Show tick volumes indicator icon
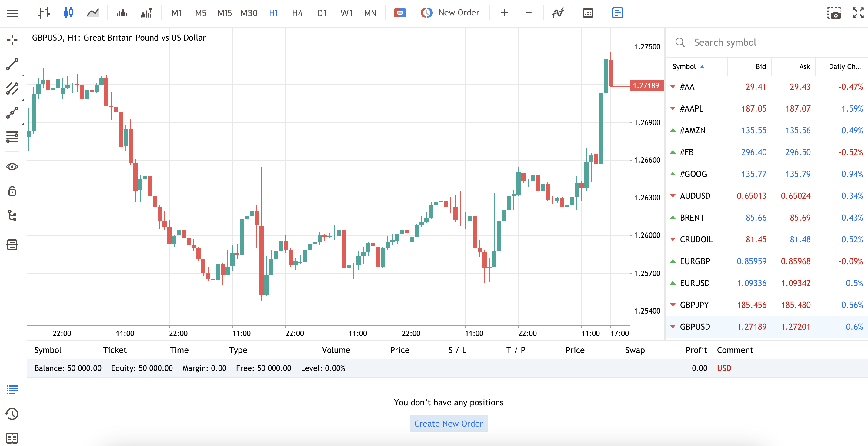Image resolution: width=868 pixels, height=446 pixels. (x=122, y=13)
